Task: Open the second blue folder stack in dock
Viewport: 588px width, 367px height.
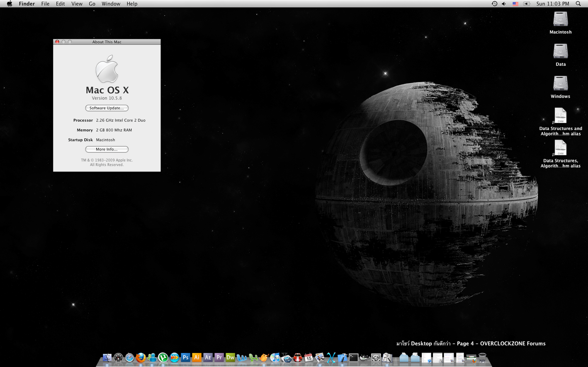Action: click(x=415, y=357)
